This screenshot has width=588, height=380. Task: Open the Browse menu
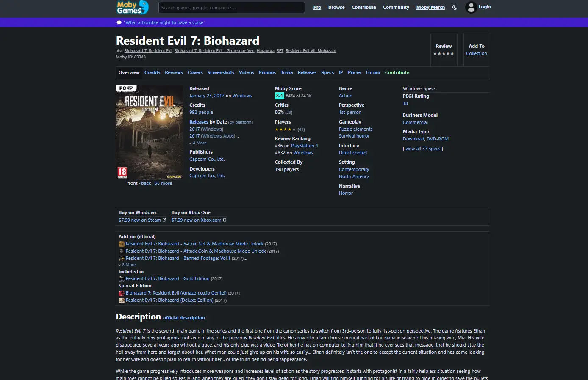(x=336, y=7)
